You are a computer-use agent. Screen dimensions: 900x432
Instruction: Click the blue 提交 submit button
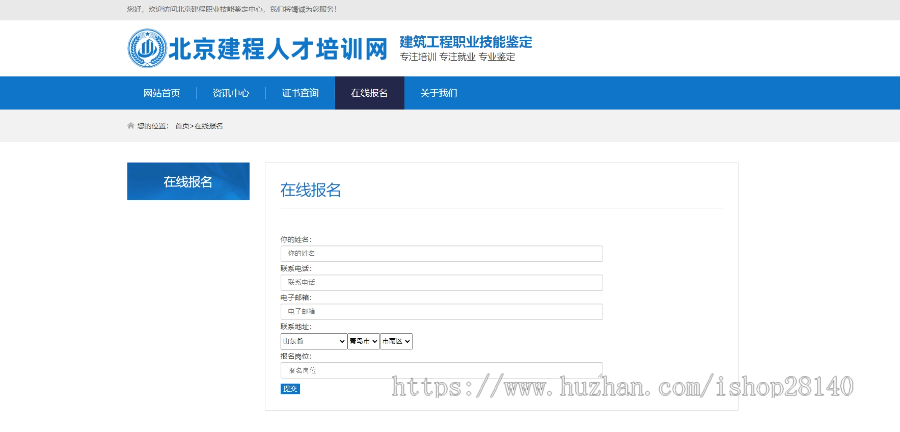[x=290, y=389]
